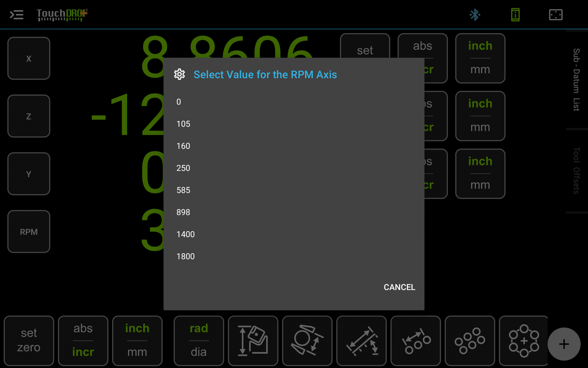Tap the X axis label button
The width and height of the screenshot is (588, 368).
[x=29, y=58]
